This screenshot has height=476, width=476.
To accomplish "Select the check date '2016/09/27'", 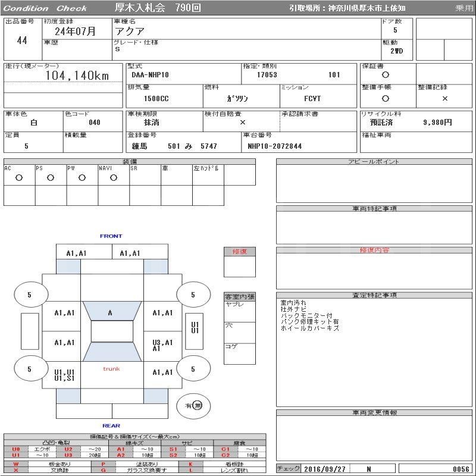I will 324,469.
